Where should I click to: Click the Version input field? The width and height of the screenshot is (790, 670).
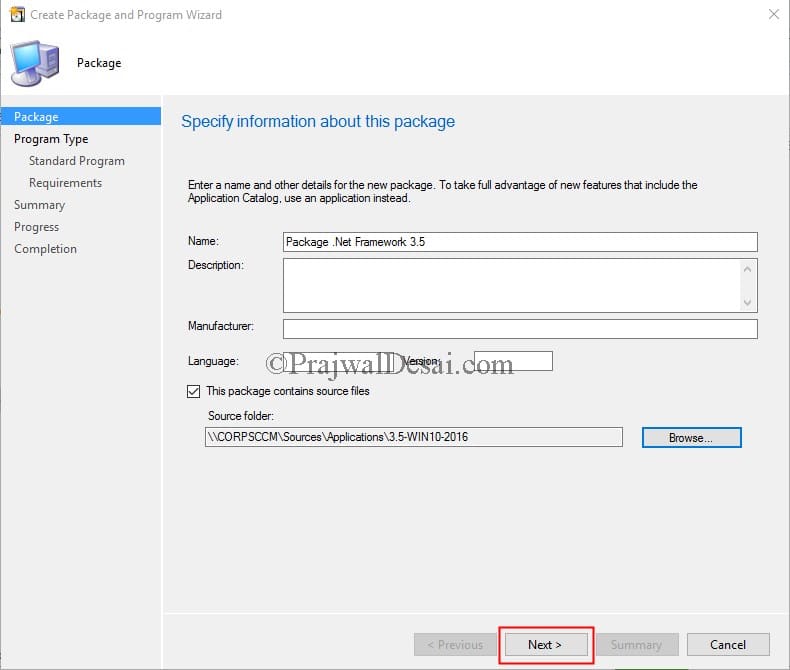pos(513,361)
